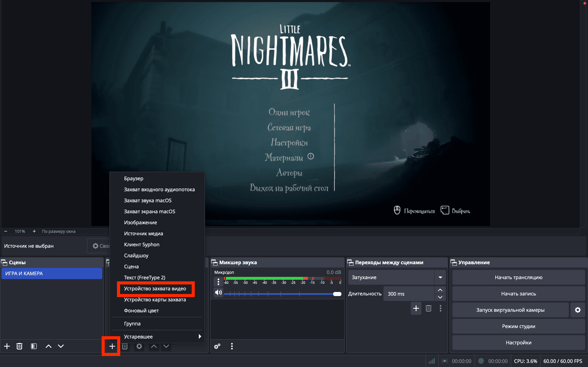The height and width of the screenshot is (367, 588).
Task: Open the scene filters icon
Action: [x=34, y=346]
